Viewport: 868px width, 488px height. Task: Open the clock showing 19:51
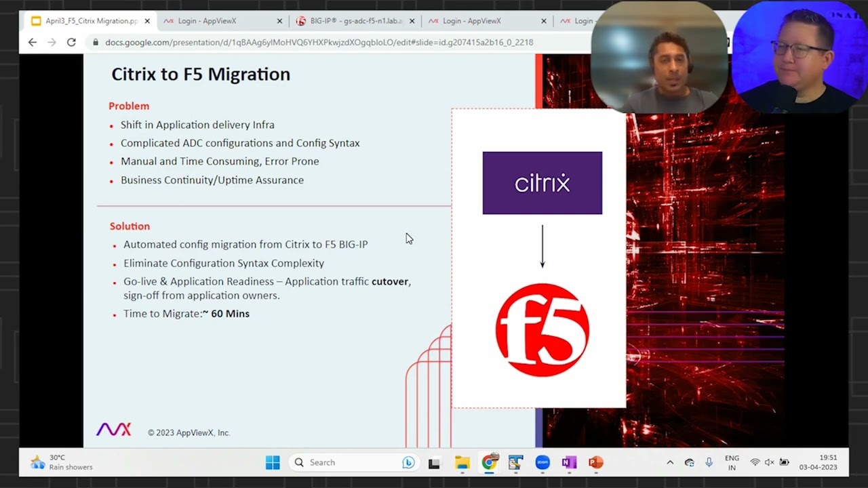pyautogui.click(x=818, y=462)
